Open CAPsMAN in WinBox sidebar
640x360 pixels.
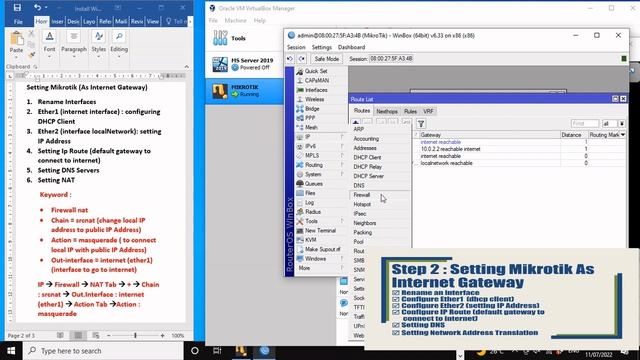tap(317, 80)
